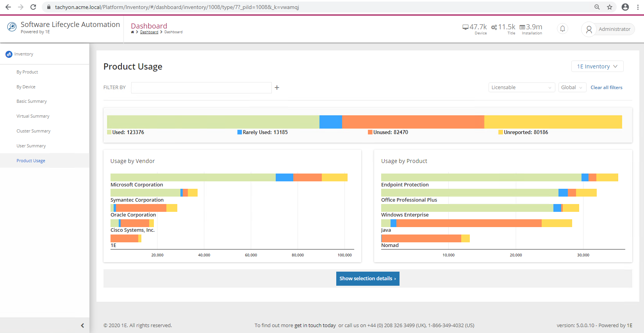
Task: Open By Device in sidebar
Action: [x=26, y=87]
